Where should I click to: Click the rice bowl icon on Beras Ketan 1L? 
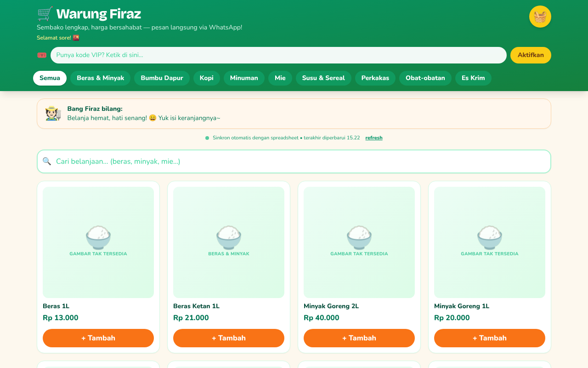229,237
